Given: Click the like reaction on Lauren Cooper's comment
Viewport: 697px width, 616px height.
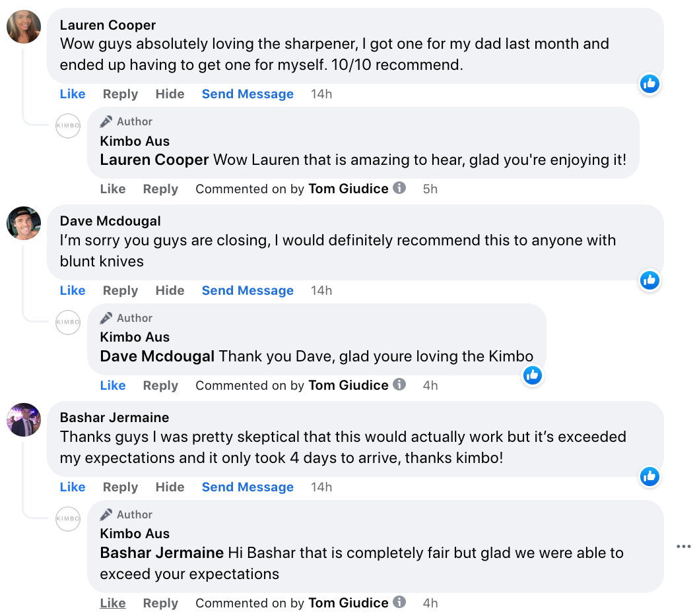Looking at the screenshot, I should (x=649, y=84).
